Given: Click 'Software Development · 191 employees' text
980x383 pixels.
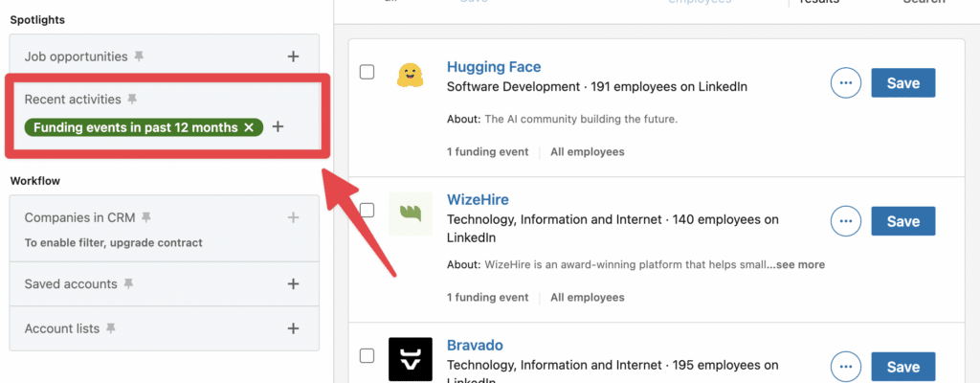Looking at the screenshot, I should [597, 87].
